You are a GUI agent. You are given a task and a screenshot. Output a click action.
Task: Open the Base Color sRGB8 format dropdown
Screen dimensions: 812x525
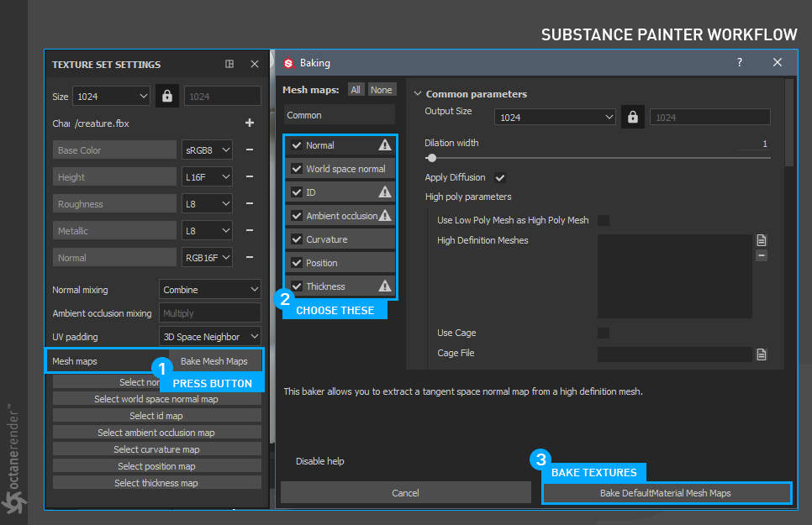point(207,150)
